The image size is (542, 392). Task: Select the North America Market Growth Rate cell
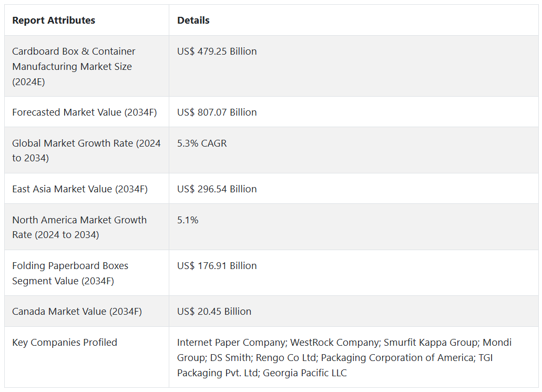(x=79, y=227)
